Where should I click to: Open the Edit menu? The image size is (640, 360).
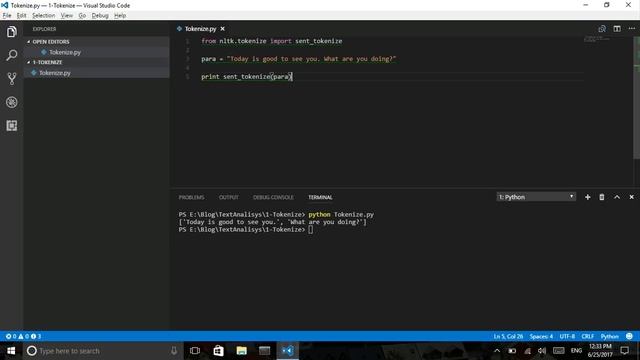point(21,16)
